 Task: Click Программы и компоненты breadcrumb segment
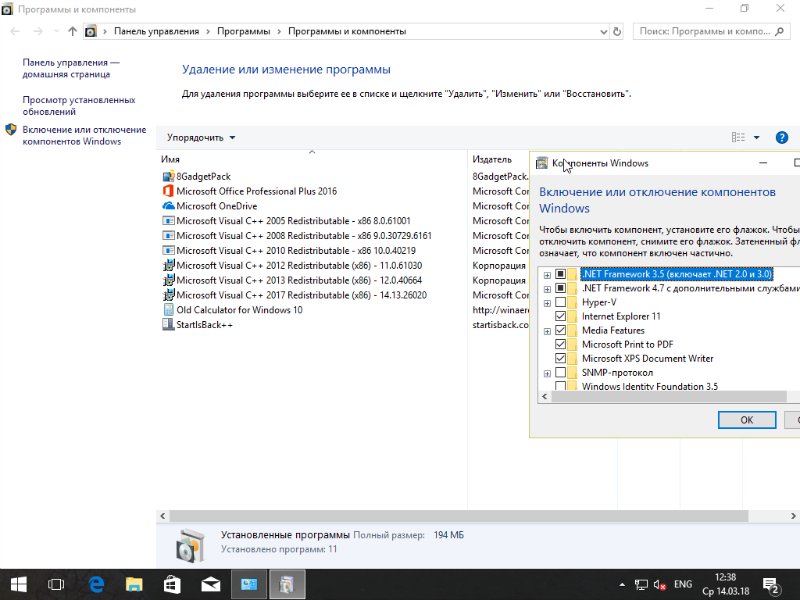[347, 32]
